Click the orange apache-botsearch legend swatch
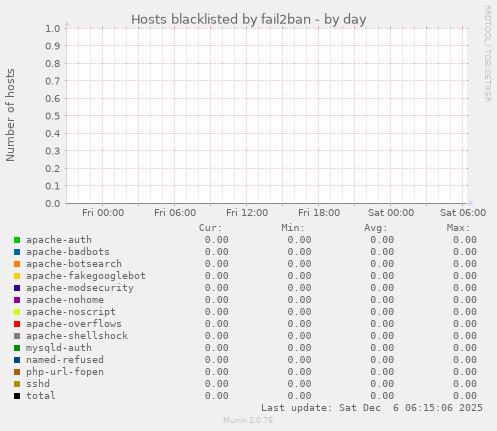497x431 pixels. point(17,264)
